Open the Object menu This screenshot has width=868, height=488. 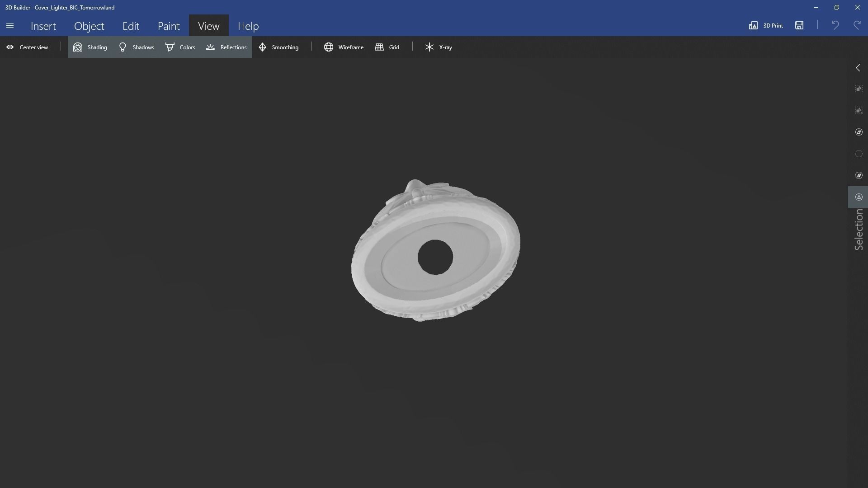point(89,26)
